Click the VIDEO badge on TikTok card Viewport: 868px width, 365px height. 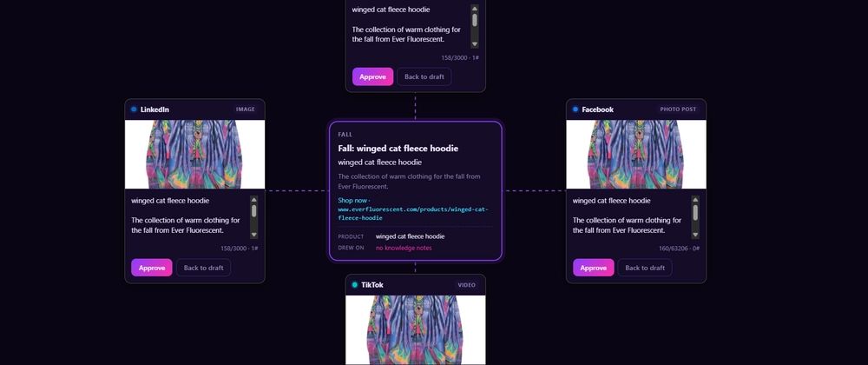[x=467, y=285]
